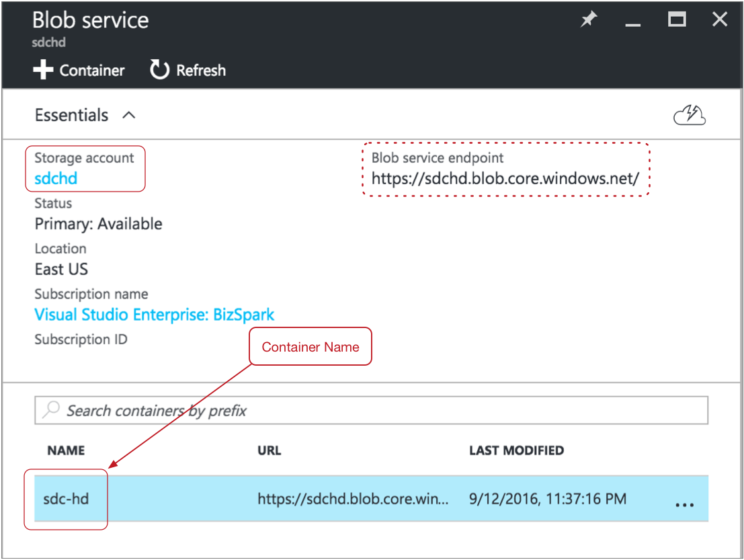744x560 pixels.
Task: Collapse the Essentials section chevron
Action: pyautogui.click(x=129, y=116)
